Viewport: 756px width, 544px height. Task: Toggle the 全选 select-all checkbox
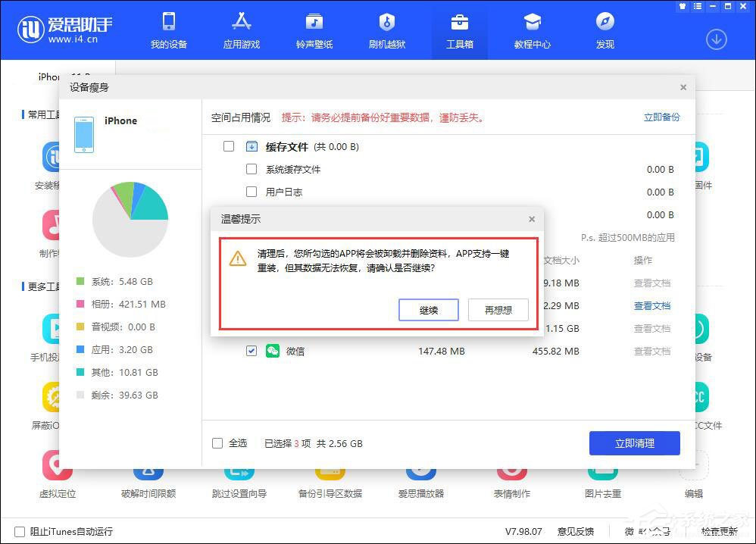coord(217,443)
